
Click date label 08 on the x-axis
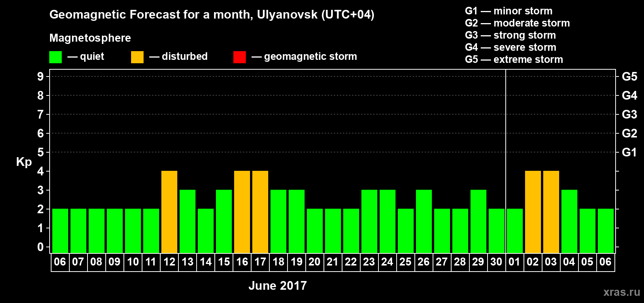96,262
